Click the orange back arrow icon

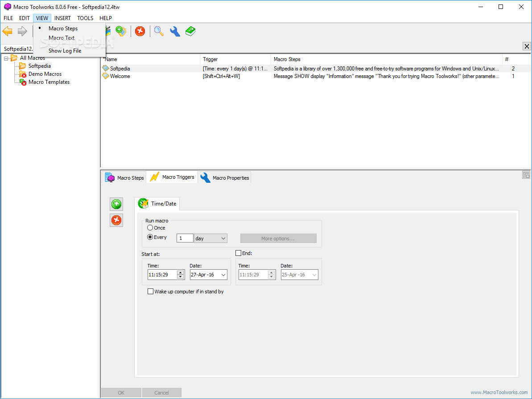click(x=8, y=31)
